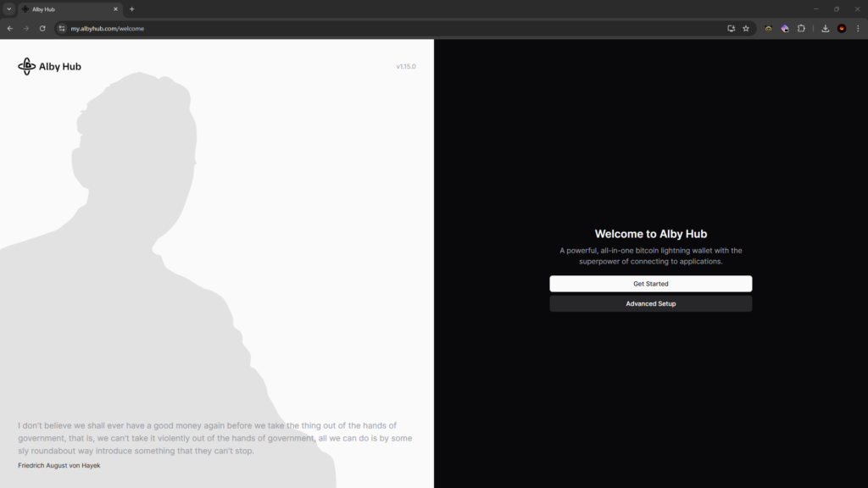Viewport: 868px width, 488px height.
Task: Expand the tab search dropdown
Action: click(x=8, y=8)
